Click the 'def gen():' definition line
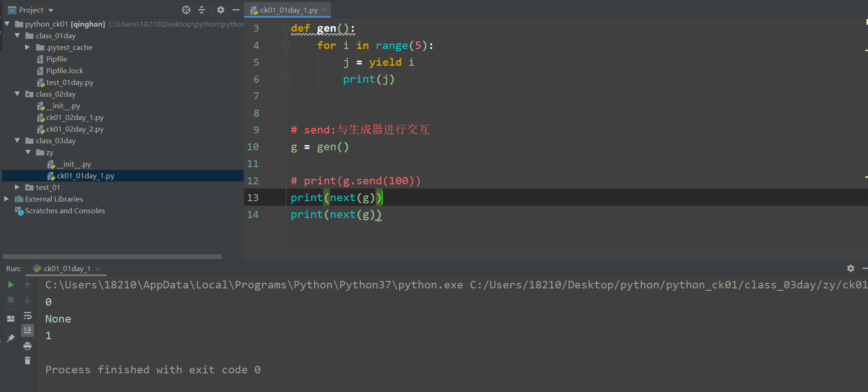Screen dimensions: 868x392 tap(322, 28)
